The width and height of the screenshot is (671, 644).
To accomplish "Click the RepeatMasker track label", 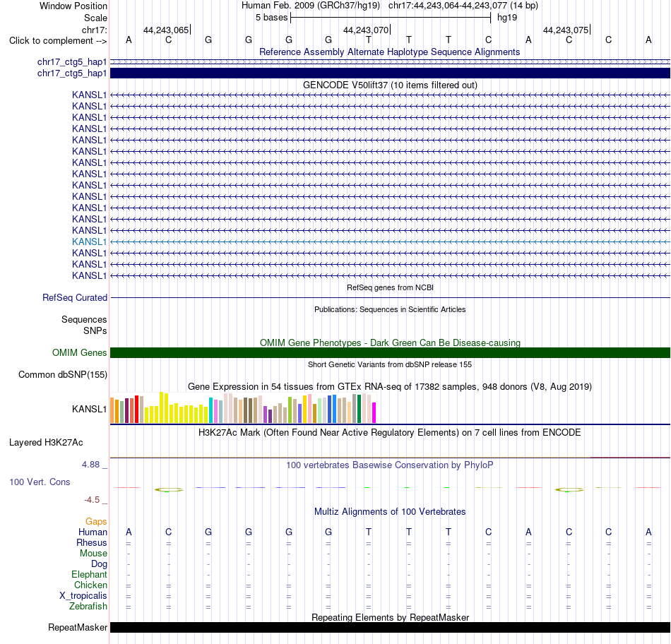I will [78, 627].
